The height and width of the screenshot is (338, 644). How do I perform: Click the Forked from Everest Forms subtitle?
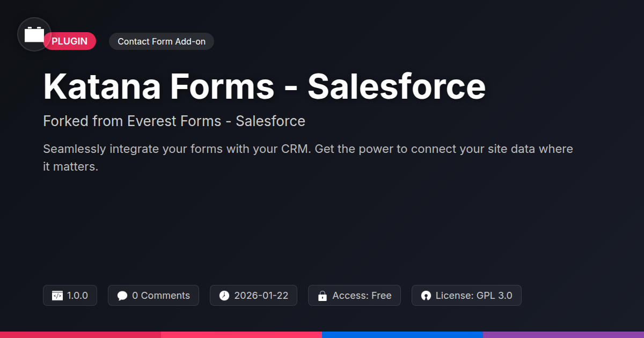point(174,121)
